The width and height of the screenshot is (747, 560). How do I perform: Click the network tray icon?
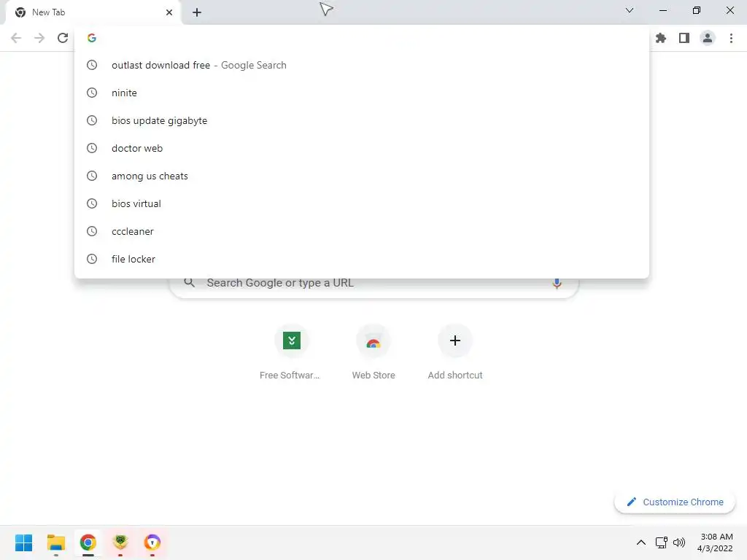661,542
